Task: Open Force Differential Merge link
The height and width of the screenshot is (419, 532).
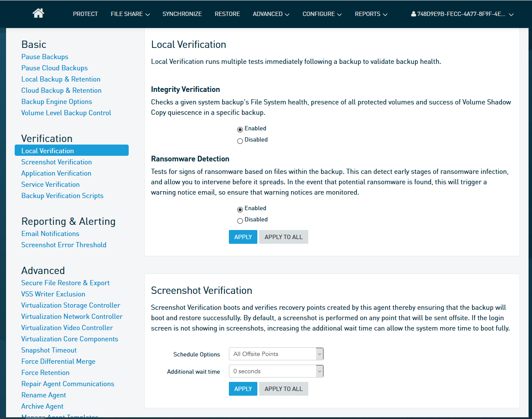Action: (x=58, y=361)
